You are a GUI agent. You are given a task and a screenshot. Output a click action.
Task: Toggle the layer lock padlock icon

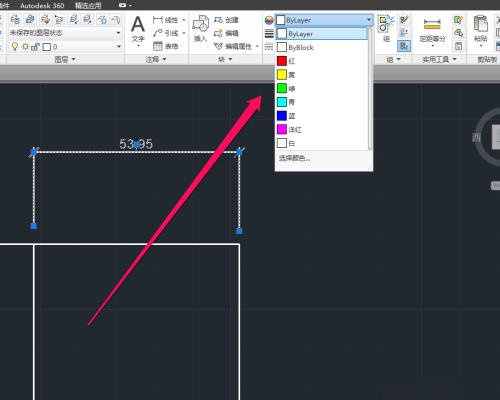click(35, 47)
